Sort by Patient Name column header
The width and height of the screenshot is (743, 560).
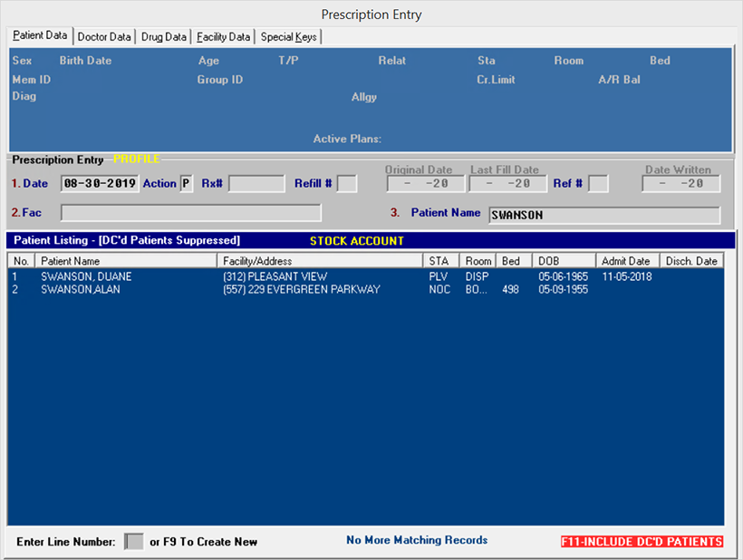coord(127,261)
